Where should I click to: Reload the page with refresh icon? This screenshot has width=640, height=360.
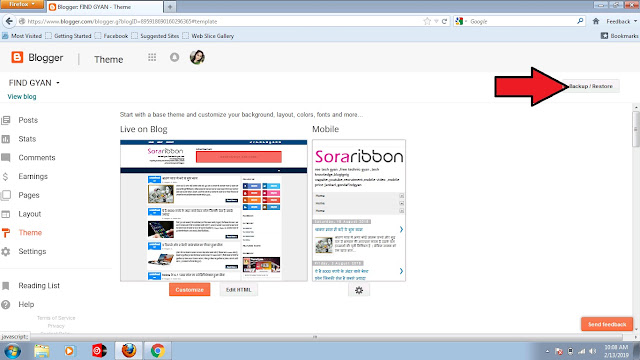pos(444,21)
